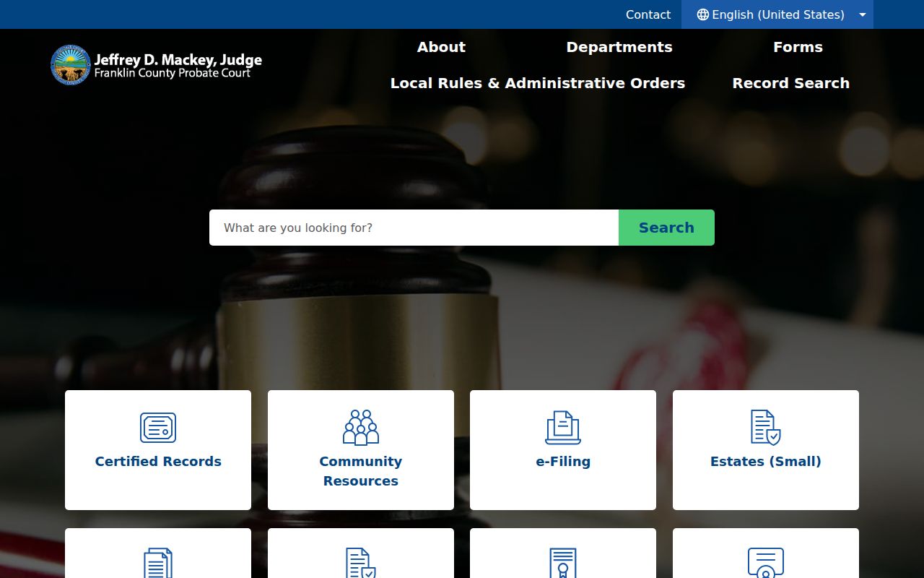Open the Estates (Small) text link
The height and width of the screenshot is (578, 924).
766,461
